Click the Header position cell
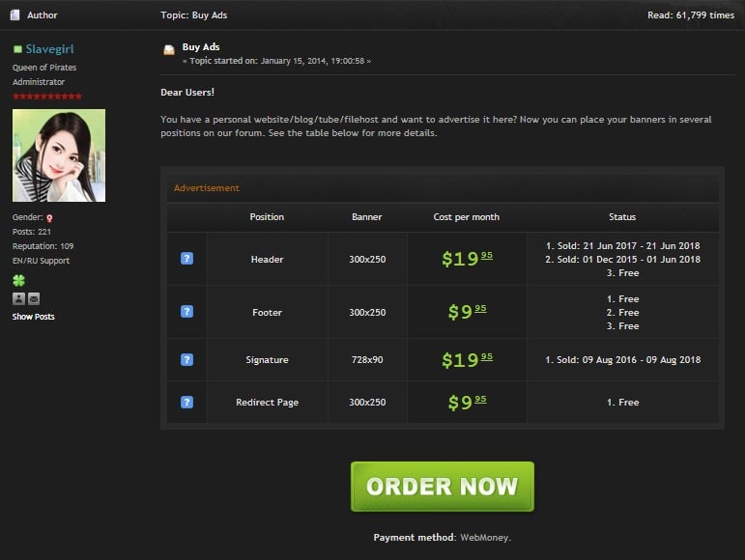 click(x=267, y=259)
